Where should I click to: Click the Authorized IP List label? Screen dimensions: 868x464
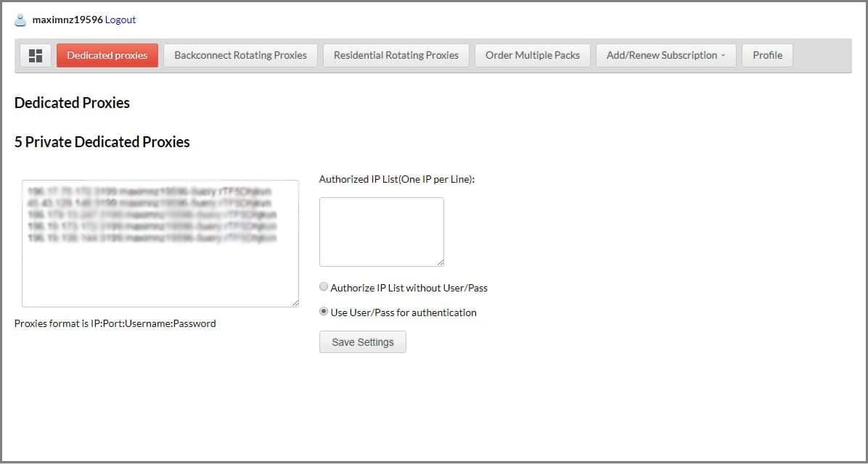click(x=398, y=179)
